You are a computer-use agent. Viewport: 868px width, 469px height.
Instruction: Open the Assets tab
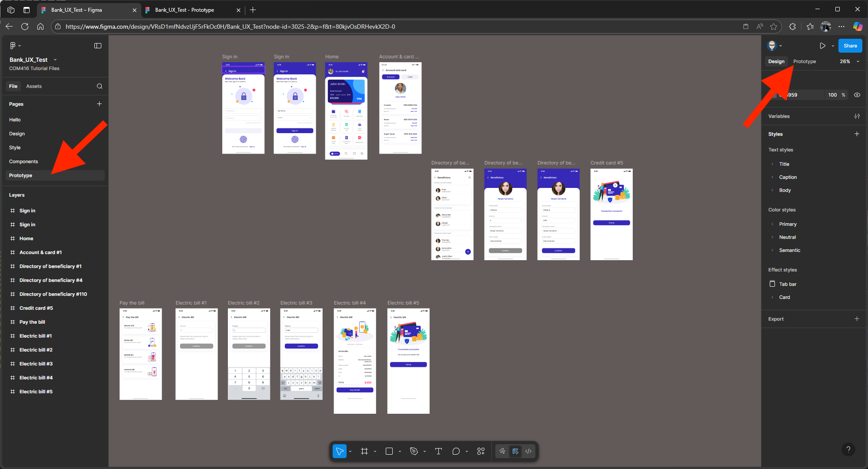(34, 86)
